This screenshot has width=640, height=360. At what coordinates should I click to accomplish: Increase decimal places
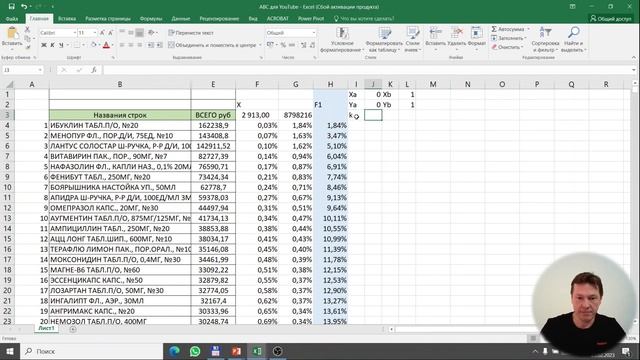coord(303,45)
